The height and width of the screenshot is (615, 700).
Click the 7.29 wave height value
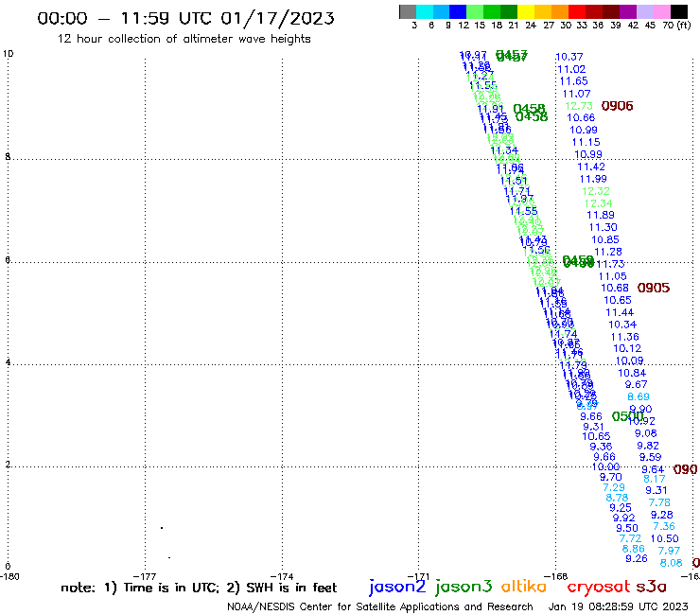click(614, 487)
